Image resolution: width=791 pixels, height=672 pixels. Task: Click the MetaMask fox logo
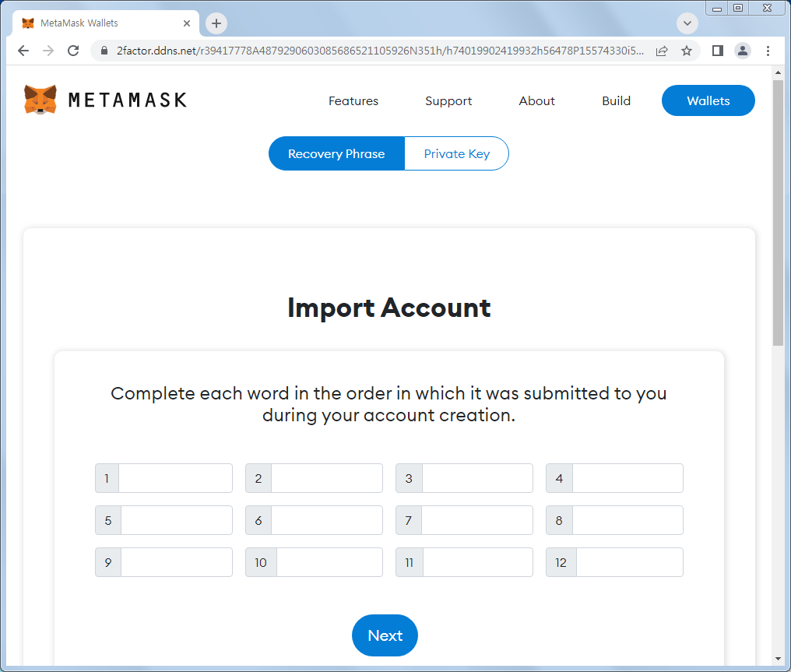pos(40,100)
